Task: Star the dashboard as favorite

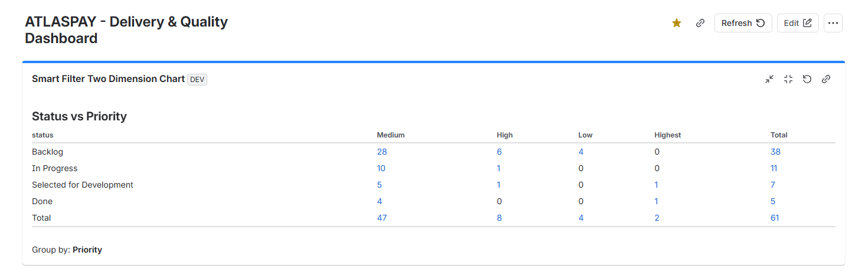Action: [677, 23]
